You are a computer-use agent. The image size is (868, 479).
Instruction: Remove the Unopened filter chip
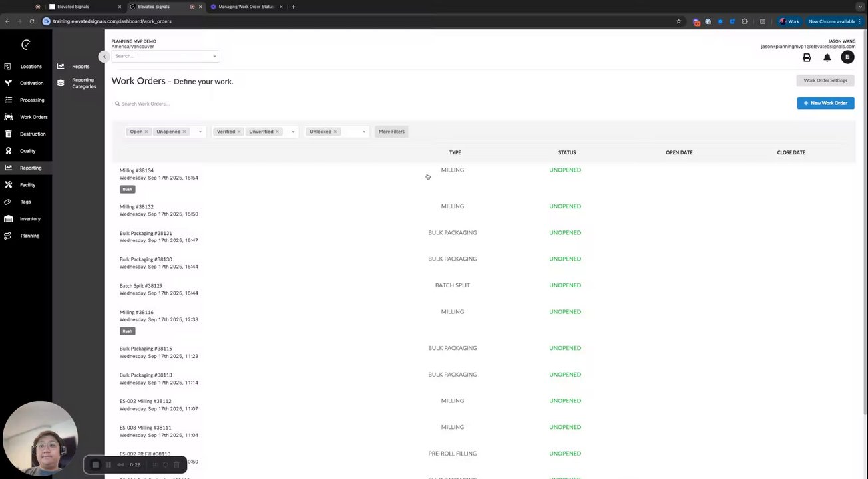click(x=184, y=132)
